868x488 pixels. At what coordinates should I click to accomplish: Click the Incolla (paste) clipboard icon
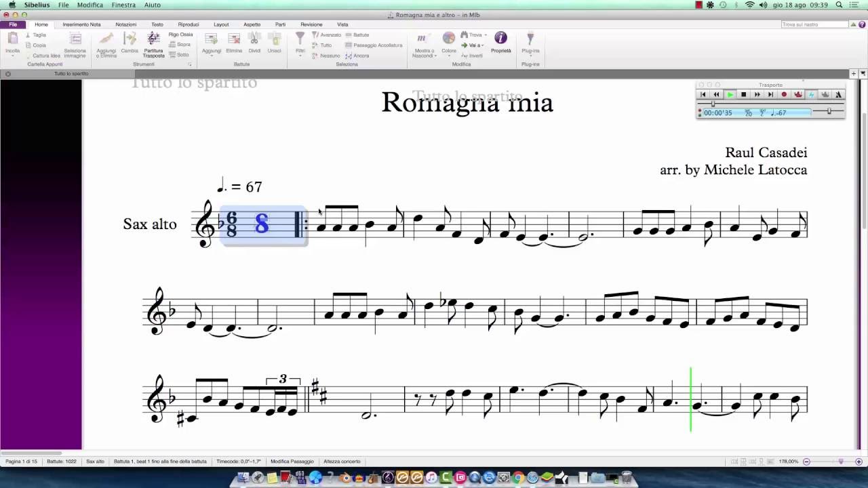(x=12, y=39)
